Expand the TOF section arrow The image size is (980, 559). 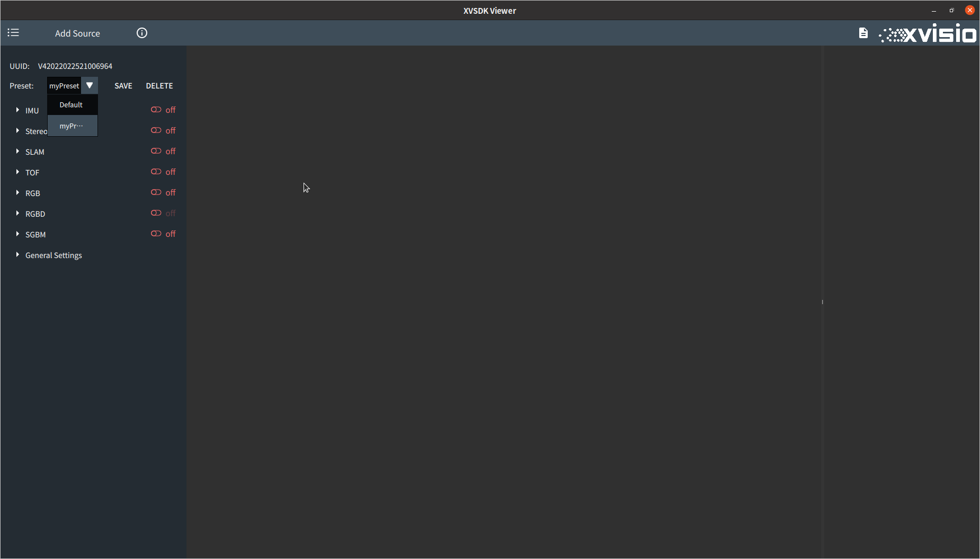[17, 172]
